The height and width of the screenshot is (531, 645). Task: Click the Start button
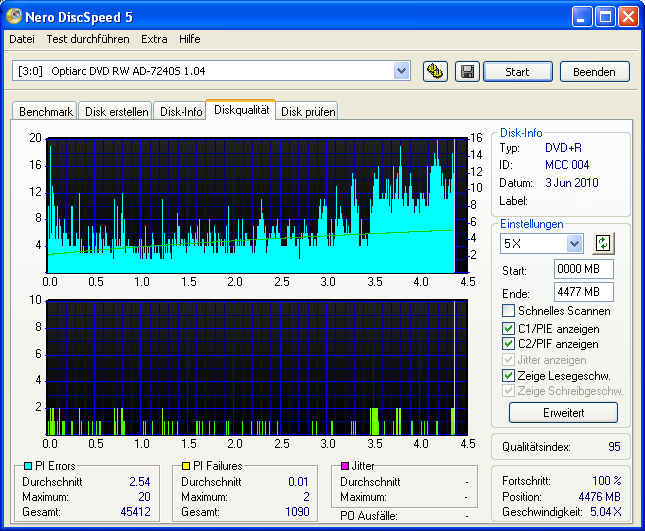(517, 72)
